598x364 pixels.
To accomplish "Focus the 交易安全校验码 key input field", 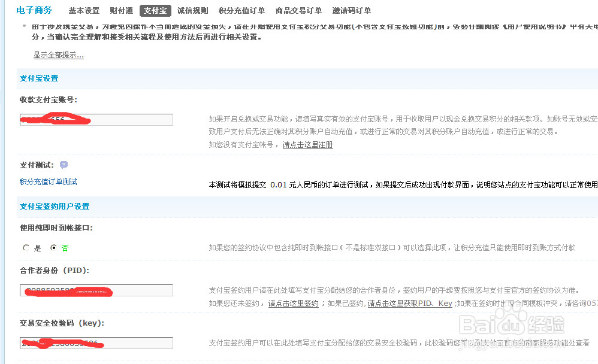I will tap(96, 343).
